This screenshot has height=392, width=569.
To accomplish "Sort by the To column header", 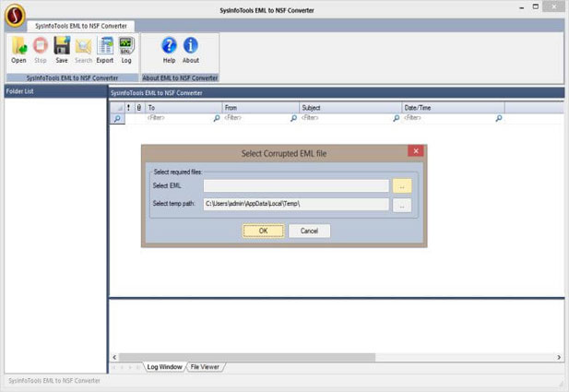I will click(184, 107).
